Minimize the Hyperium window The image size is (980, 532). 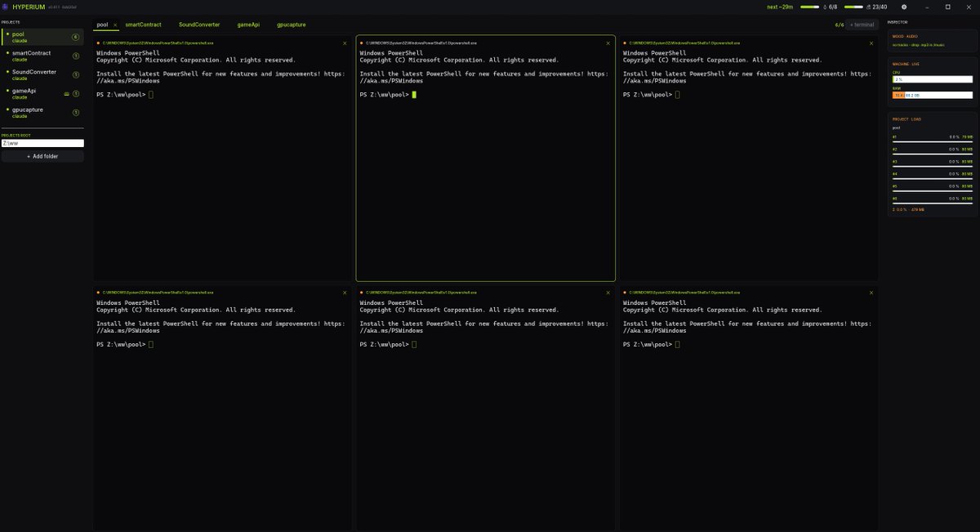tap(927, 7)
